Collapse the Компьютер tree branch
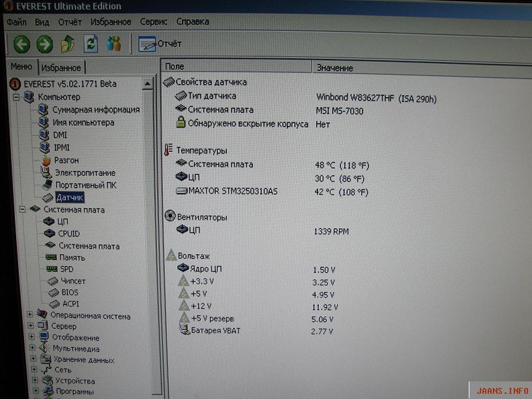The width and height of the screenshot is (532, 399). coord(16,97)
